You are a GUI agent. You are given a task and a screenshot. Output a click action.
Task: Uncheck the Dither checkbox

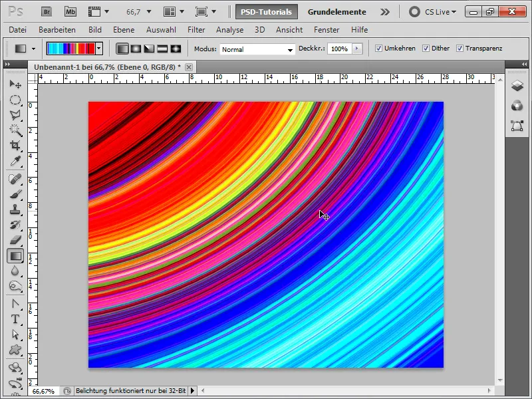(426, 49)
